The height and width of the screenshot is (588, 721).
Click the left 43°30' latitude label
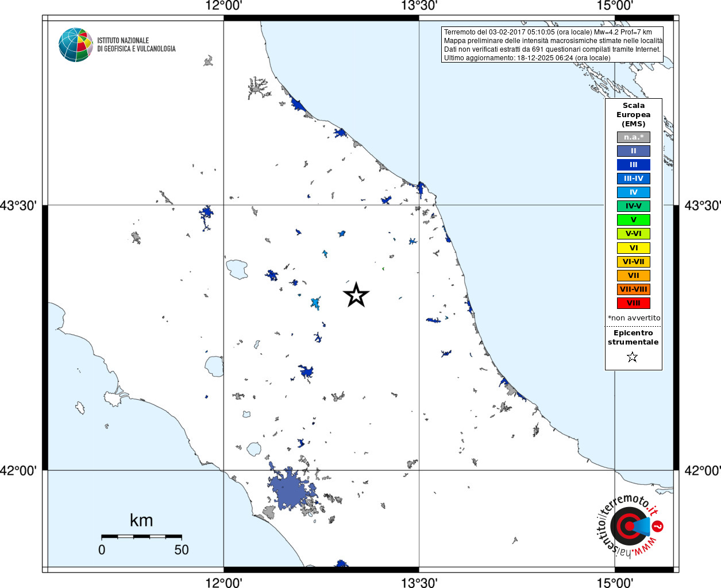19,206
